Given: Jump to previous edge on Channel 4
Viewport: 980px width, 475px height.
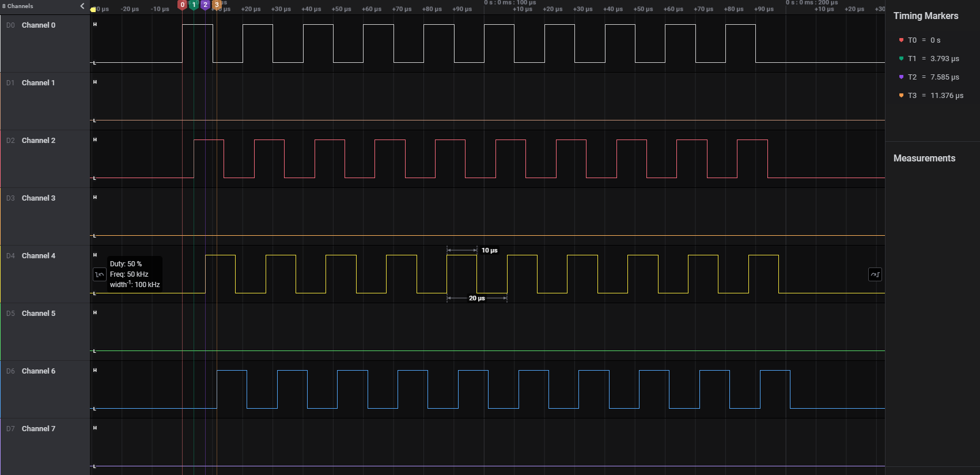Looking at the screenshot, I should (99, 274).
